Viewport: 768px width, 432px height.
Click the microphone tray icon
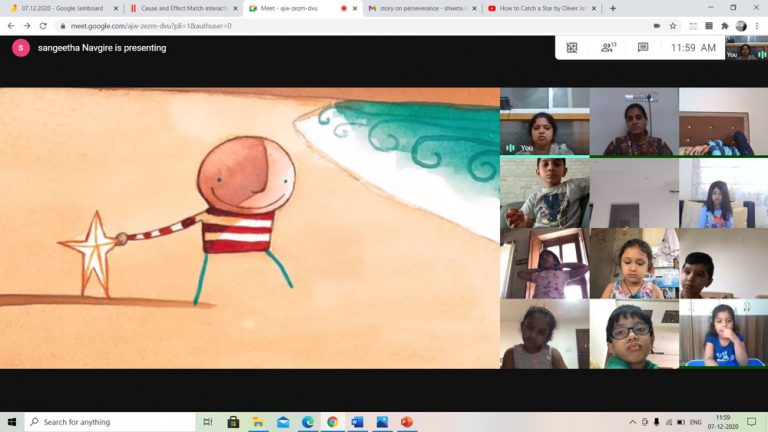[x=656, y=422]
